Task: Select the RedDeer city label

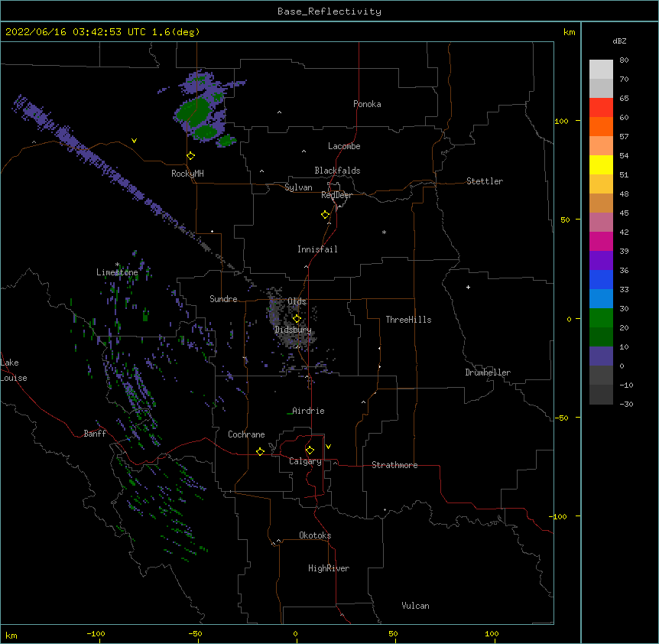Action: (336, 195)
